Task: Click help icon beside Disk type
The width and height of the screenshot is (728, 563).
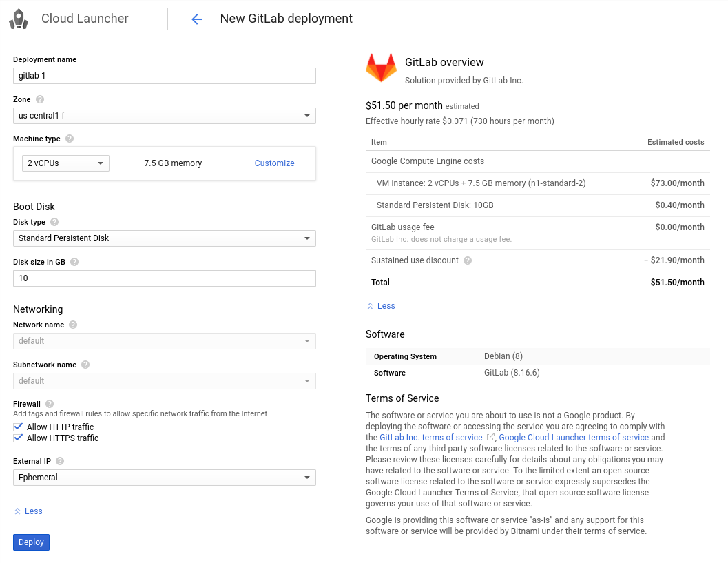Action: point(54,222)
